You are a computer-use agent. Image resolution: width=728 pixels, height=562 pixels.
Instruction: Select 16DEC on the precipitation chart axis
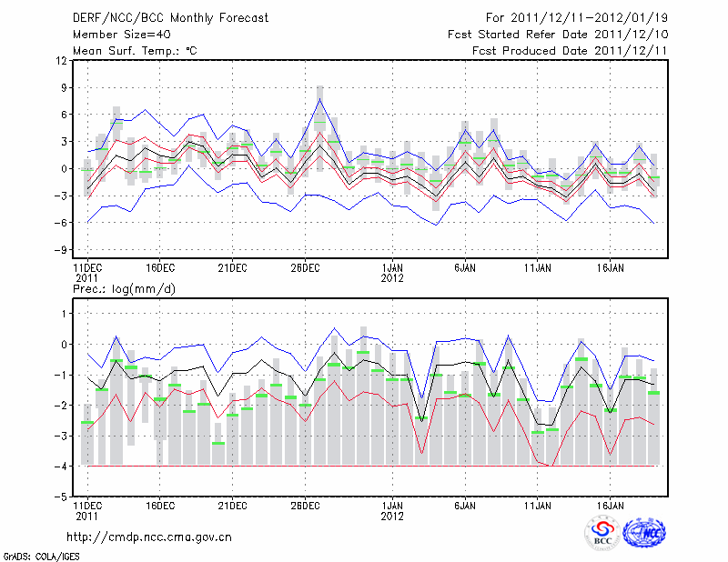[x=159, y=505]
